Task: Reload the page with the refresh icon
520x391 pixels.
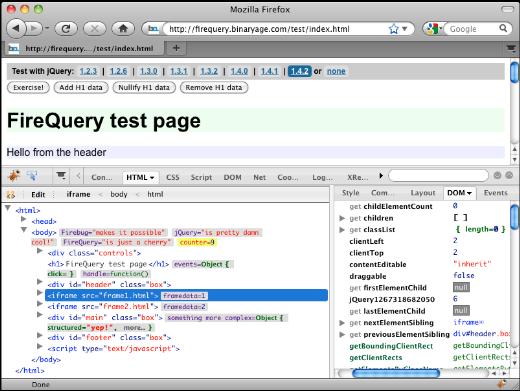Action: (66, 29)
